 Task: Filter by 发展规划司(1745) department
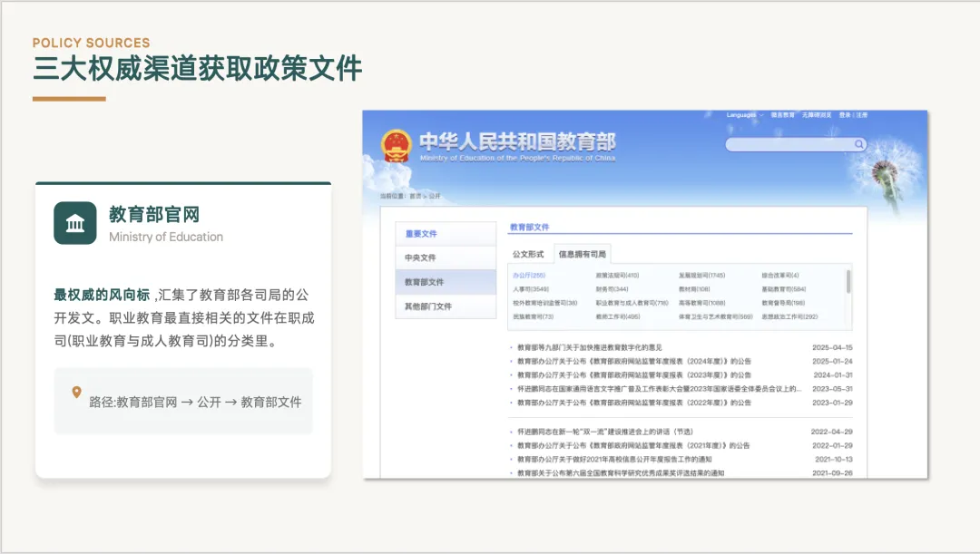click(x=701, y=276)
